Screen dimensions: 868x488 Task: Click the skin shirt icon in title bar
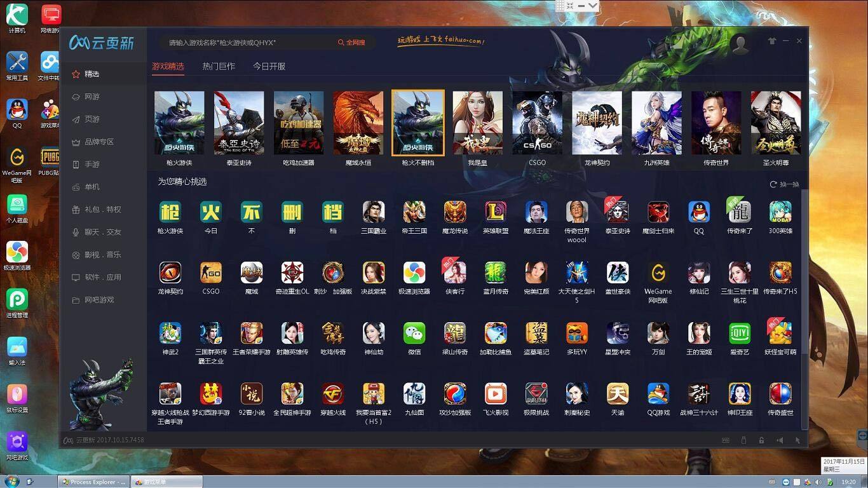click(x=772, y=41)
